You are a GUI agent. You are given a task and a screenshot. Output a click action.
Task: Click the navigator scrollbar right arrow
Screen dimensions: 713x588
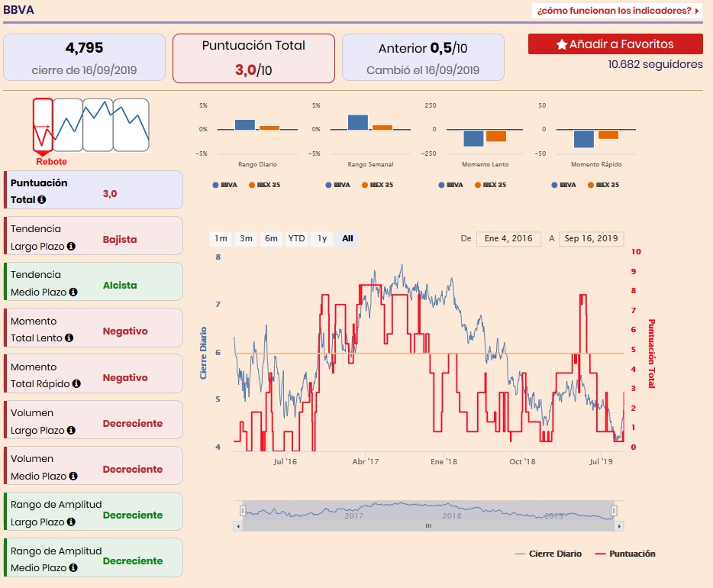619,526
